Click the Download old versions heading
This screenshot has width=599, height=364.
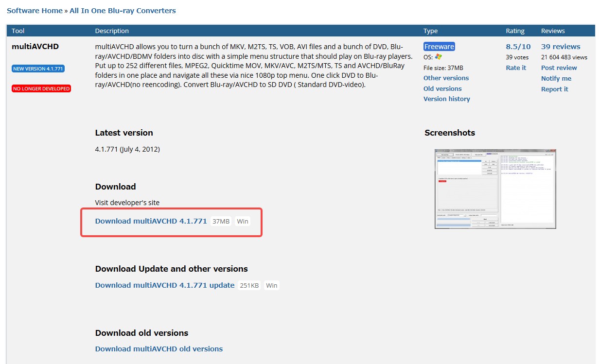click(x=142, y=333)
